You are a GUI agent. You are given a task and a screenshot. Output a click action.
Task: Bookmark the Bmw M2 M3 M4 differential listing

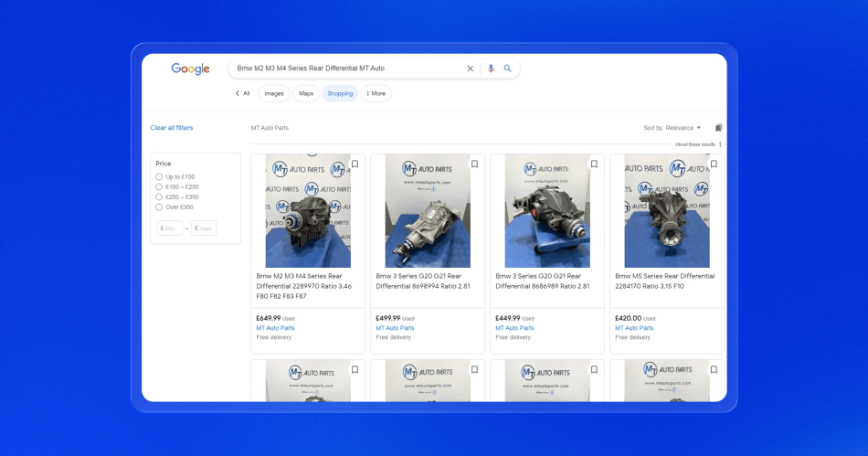355,164
